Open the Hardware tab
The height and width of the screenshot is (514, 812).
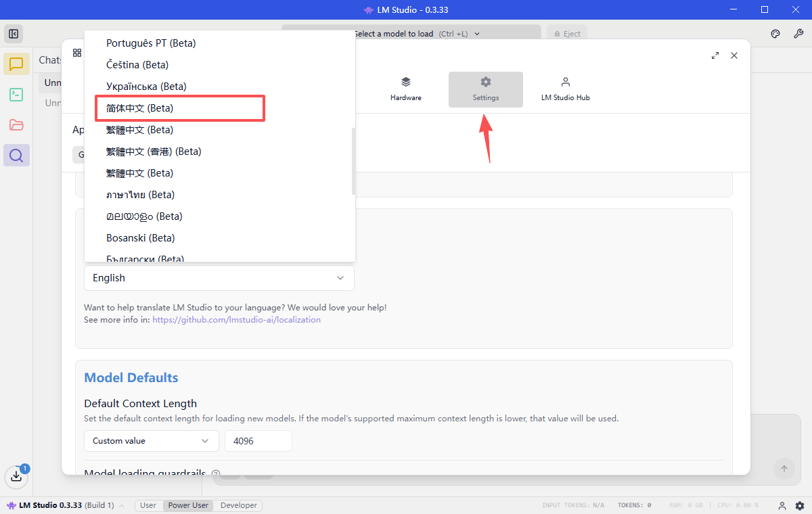[406, 89]
